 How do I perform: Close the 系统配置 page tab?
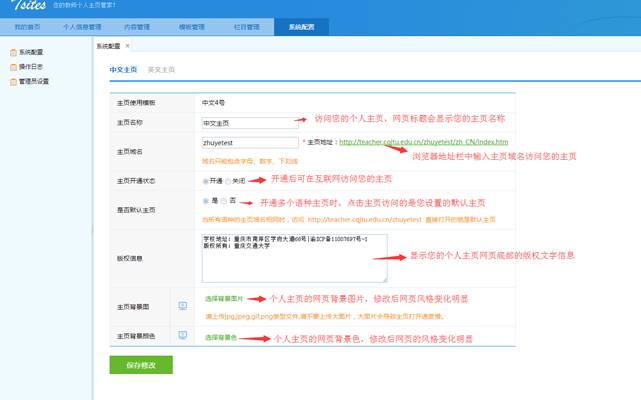click(128, 46)
